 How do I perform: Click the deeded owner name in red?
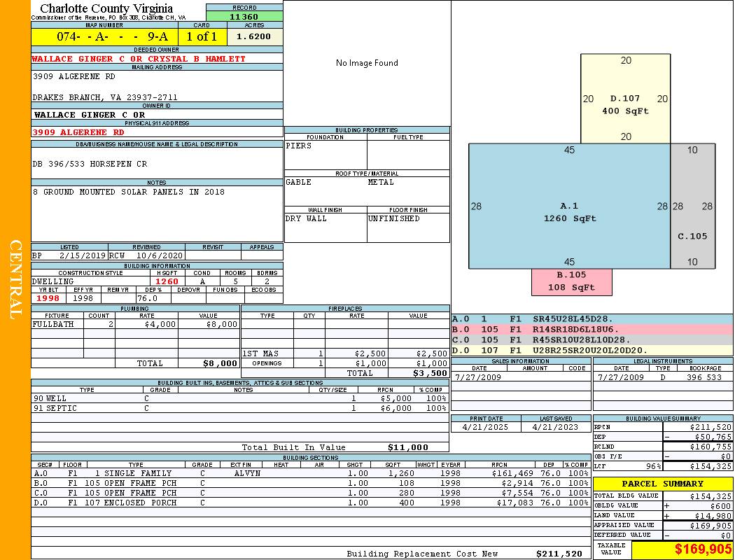tap(139, 59)
